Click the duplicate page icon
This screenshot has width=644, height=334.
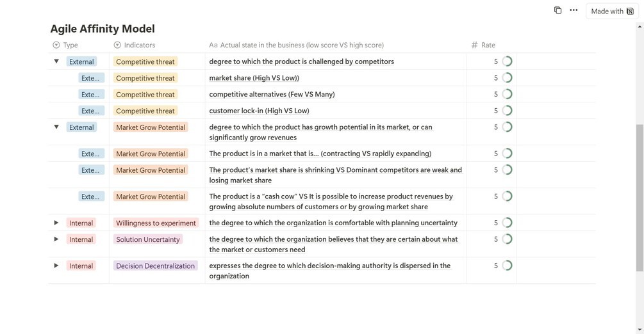click(x=557, y=10)
